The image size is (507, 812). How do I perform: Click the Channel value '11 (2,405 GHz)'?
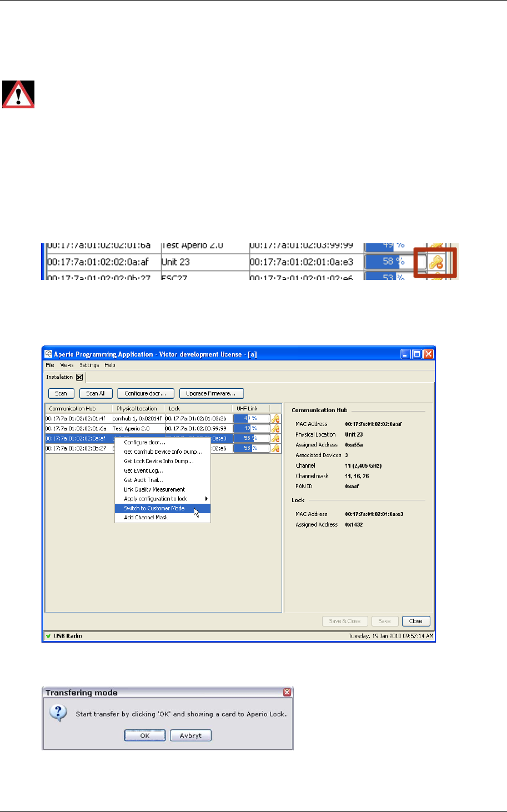(x=363, y=465)
